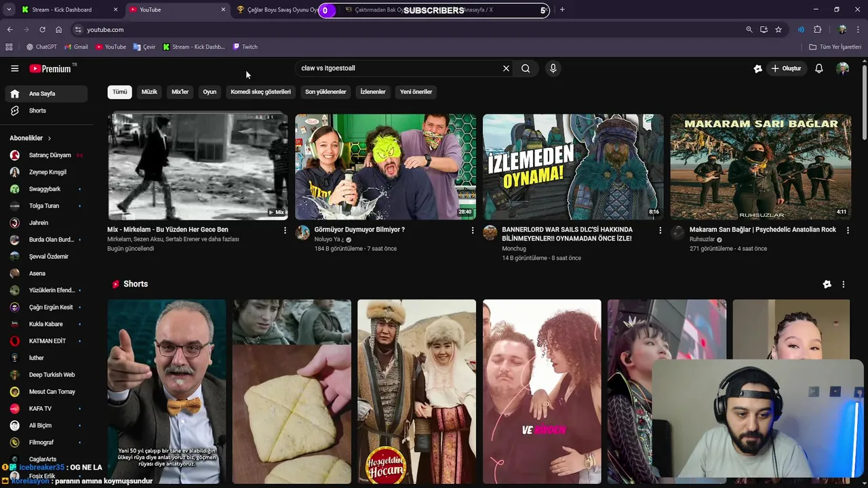Open ChatGPT bookmark

coord(41,47)
